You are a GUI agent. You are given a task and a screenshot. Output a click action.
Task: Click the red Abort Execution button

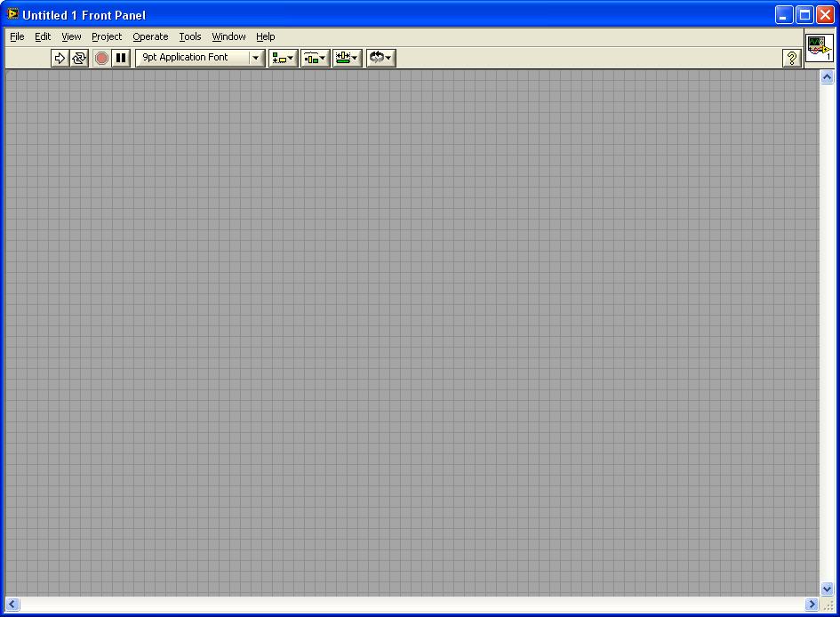(101, 58)
